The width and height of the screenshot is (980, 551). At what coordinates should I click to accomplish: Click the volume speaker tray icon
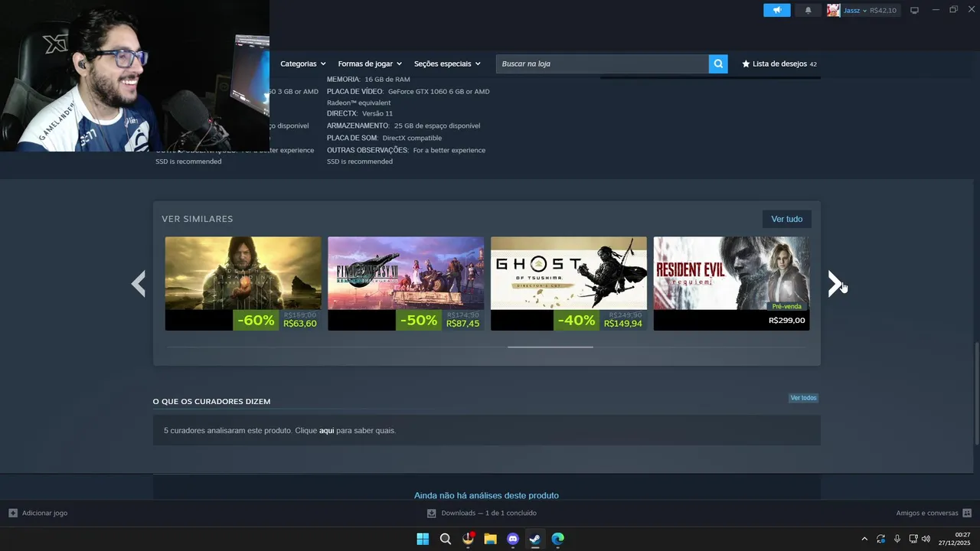click(926, 539)
